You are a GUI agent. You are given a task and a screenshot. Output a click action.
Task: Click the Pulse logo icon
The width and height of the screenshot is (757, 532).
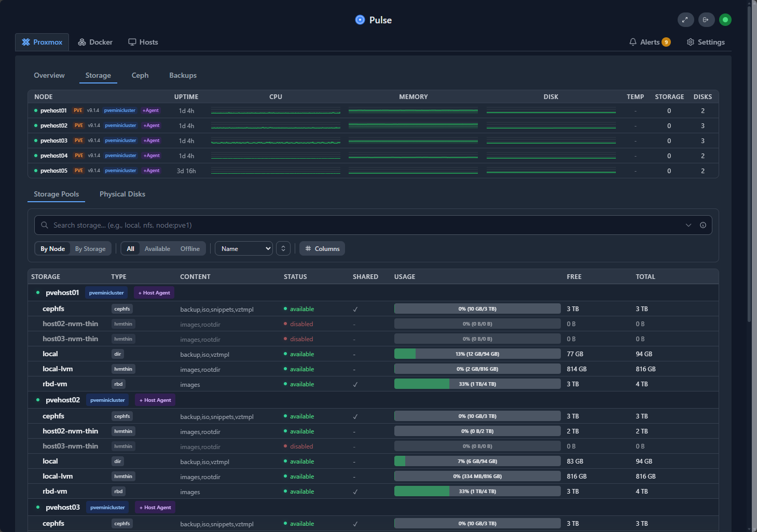tap(360, 20)
